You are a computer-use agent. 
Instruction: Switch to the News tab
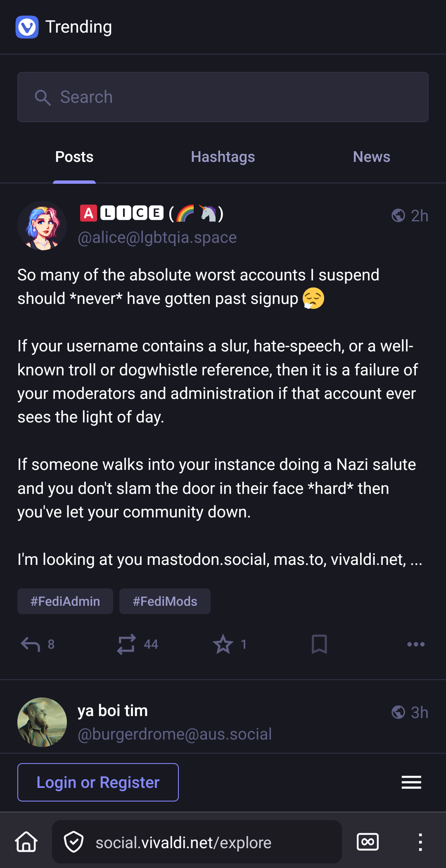tap(371, 157)
